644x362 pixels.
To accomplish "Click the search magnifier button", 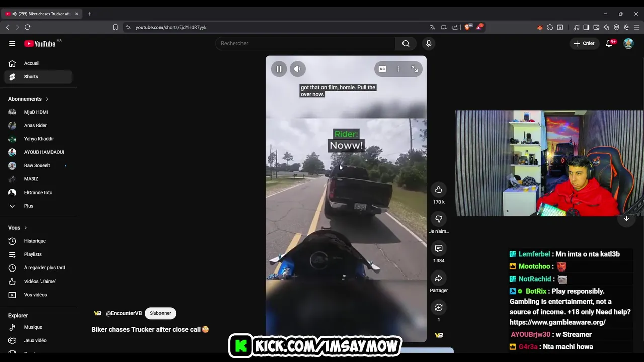I will pos(406,43).
